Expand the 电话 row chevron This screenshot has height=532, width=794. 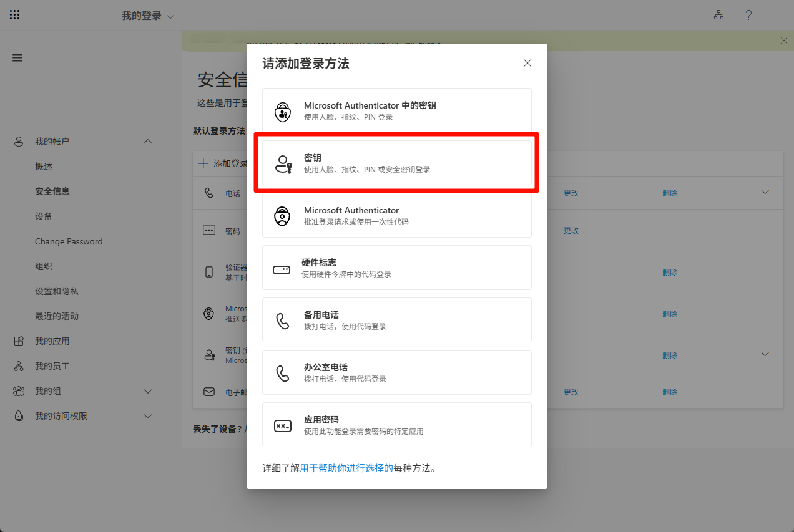[765, 192]
